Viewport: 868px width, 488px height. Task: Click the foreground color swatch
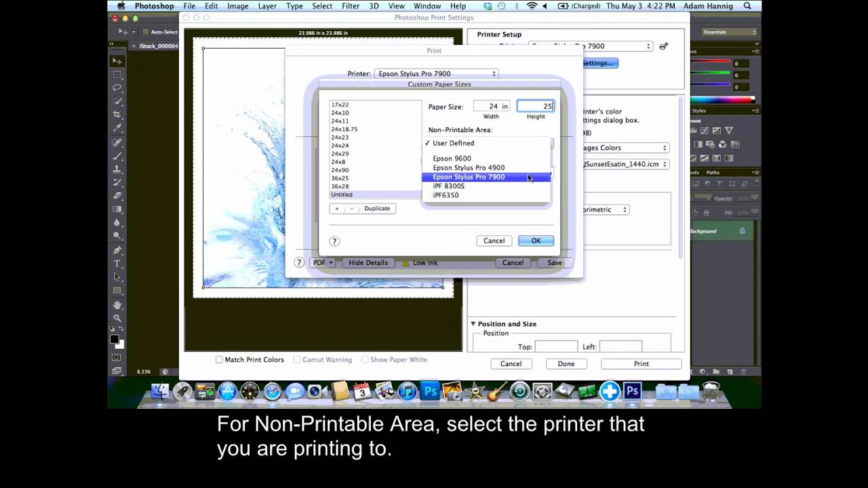[114, 339]
